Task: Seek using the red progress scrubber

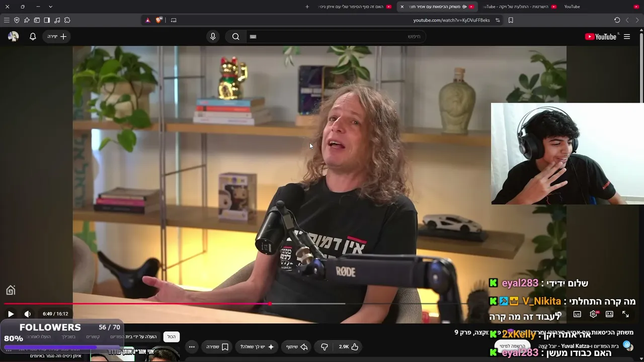Action: (x=270, y=304)
